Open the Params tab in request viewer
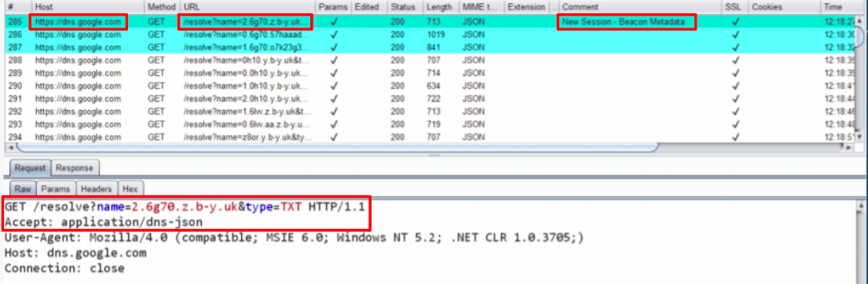The width and height of the screenshot is (868, 284). click(x=55, y=189)
